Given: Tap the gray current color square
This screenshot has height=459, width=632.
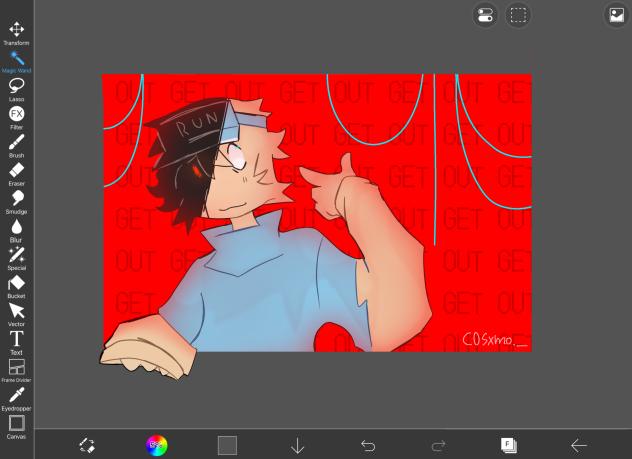Looking at the screenshot, I should [x=227, y=445].
